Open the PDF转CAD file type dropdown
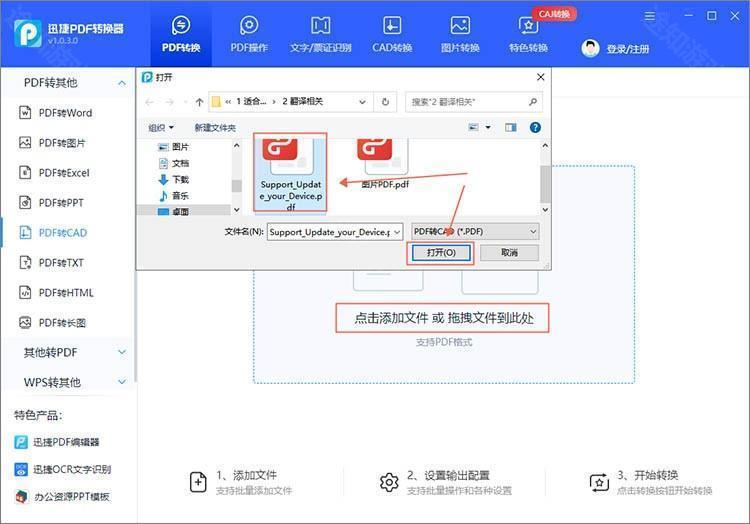This screenshot has width=750, height=524. click(474, 231)
